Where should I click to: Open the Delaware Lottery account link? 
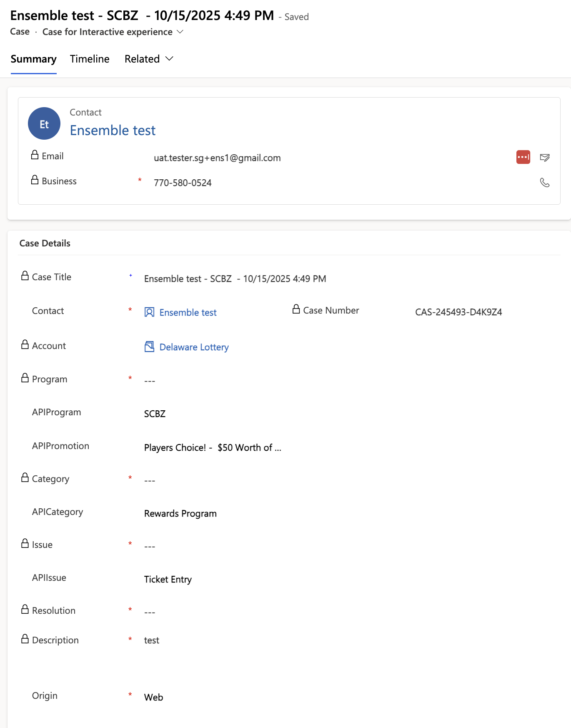(194, 347)
